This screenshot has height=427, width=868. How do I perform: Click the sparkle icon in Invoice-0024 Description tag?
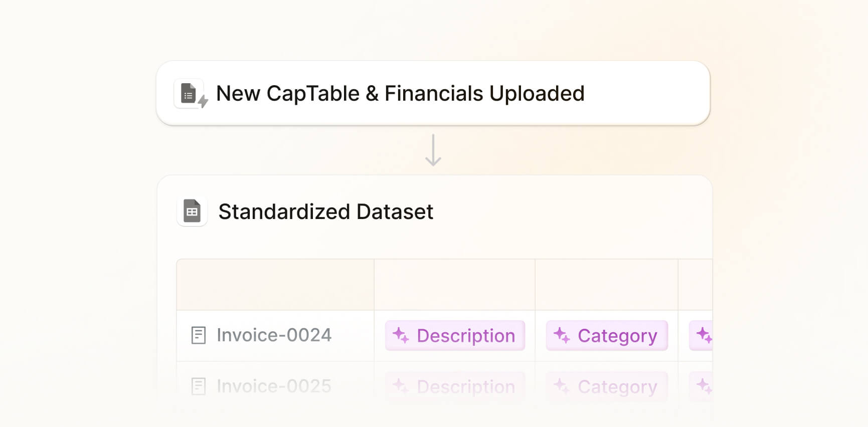401,335
